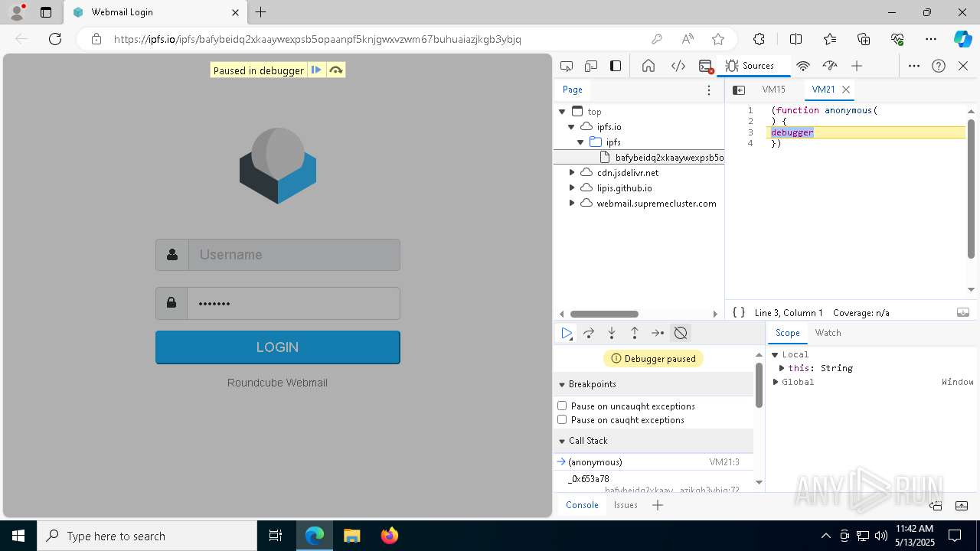Resume script execution in debugger controls

coord(566,333)
